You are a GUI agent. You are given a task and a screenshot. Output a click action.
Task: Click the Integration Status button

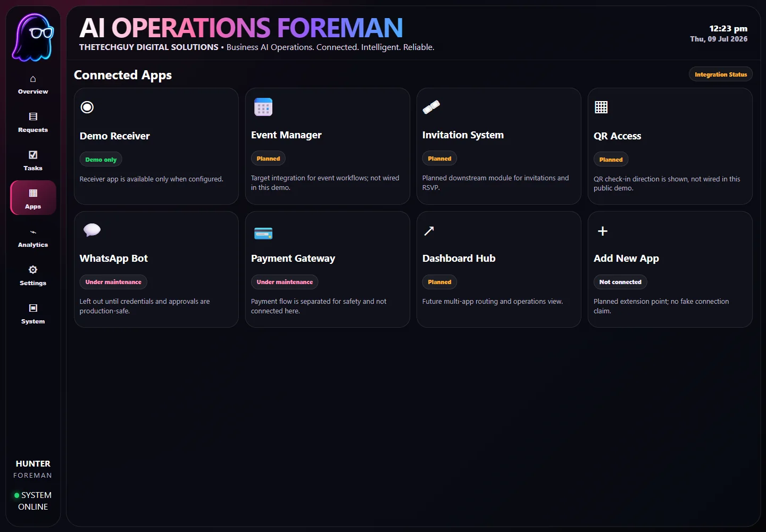(x=721, y=74)
